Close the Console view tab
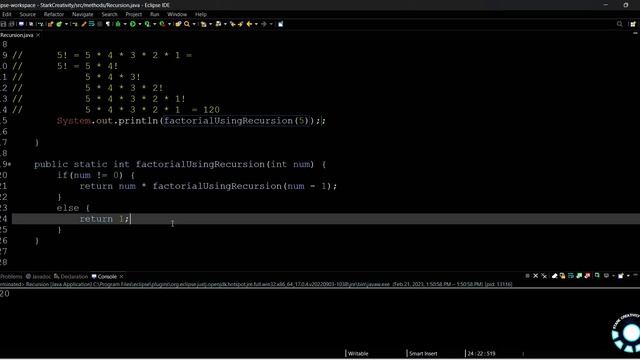Viewport: 640px width, 360px height. [121, 277]
